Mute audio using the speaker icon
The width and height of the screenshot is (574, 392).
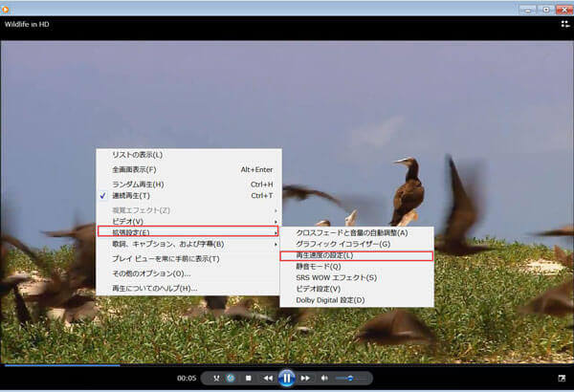324,378
